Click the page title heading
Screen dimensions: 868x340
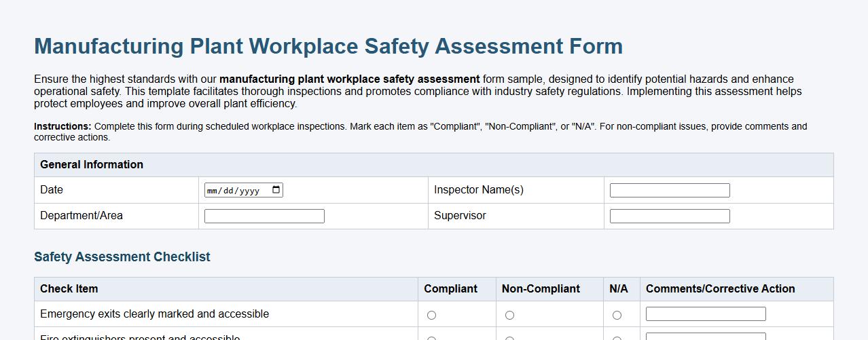pyautogui.click(x=328, y=46)
